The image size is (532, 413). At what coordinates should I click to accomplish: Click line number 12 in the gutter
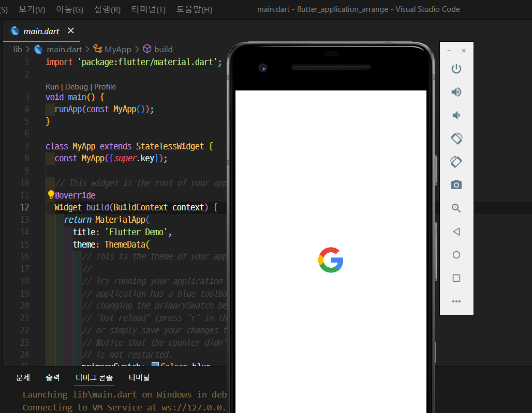click(x=24, y=207)
